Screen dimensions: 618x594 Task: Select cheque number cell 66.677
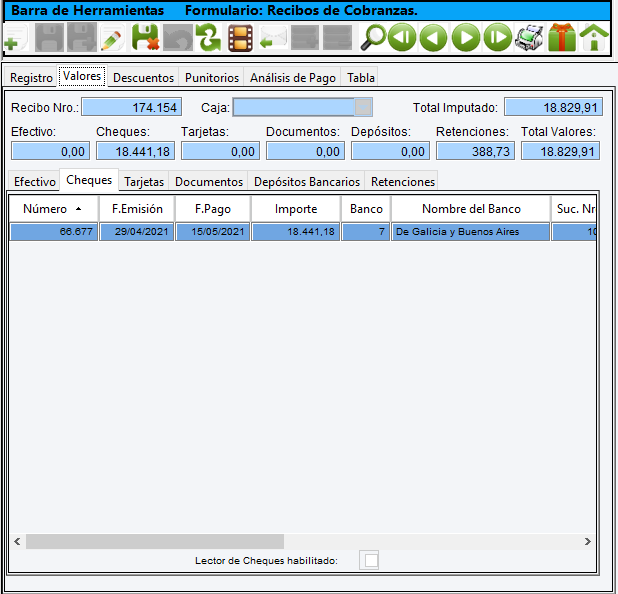pyautogui.click(x=54, y=232)
